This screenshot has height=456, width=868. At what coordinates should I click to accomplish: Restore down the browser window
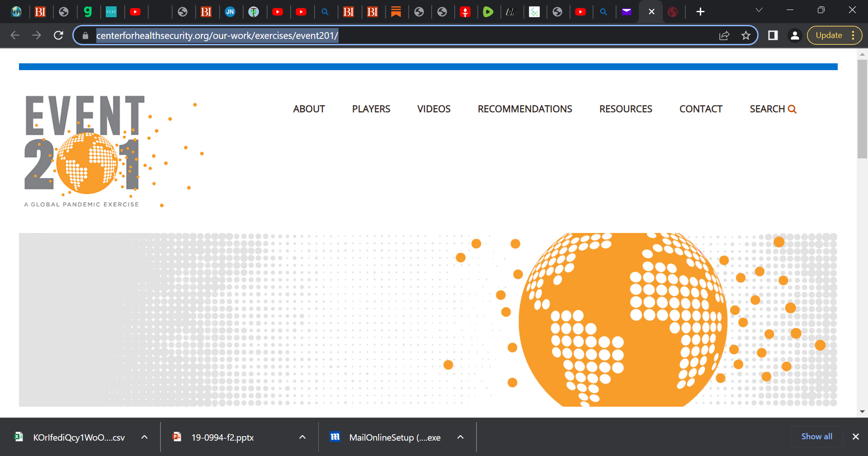821,10
